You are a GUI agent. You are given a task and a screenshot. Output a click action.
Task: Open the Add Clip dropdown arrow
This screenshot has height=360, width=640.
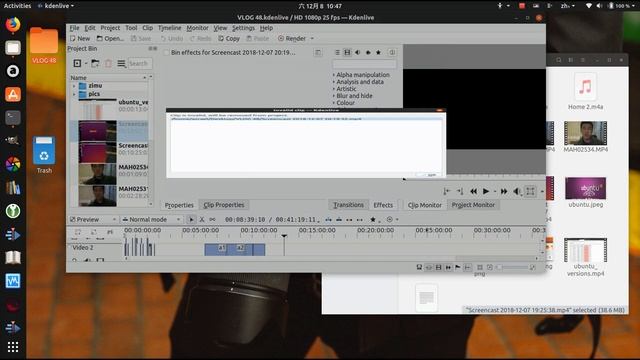(86, 64)
